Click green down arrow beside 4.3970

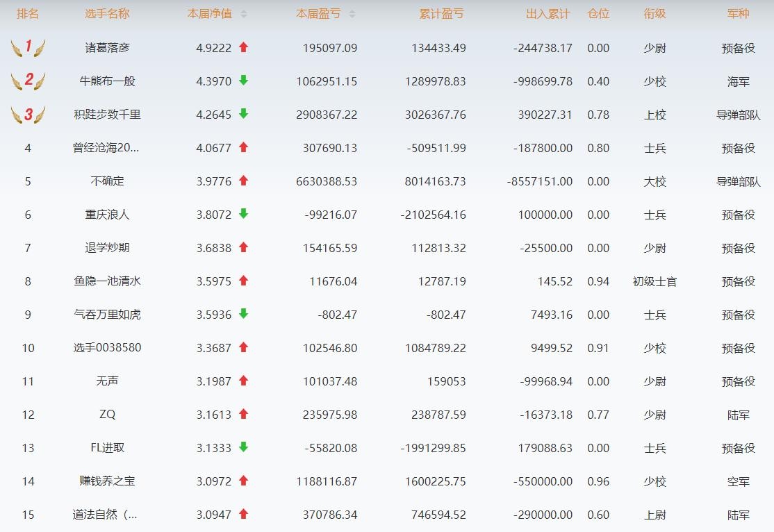[x=243, y=81]
